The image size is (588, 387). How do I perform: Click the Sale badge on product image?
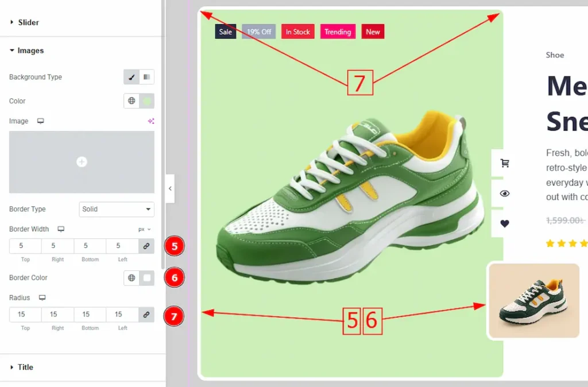point(226,32)
